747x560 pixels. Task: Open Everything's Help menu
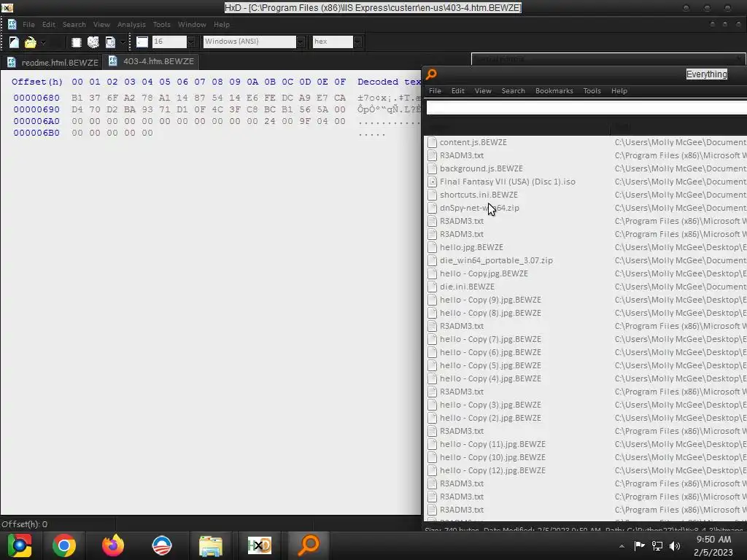tap(619, 90)
